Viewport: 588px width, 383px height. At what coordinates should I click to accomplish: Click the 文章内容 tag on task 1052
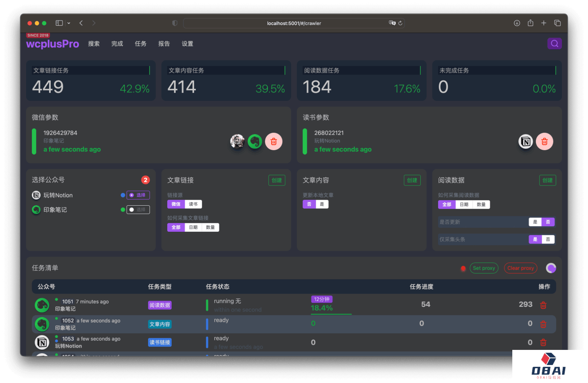[x=160, y=324]
